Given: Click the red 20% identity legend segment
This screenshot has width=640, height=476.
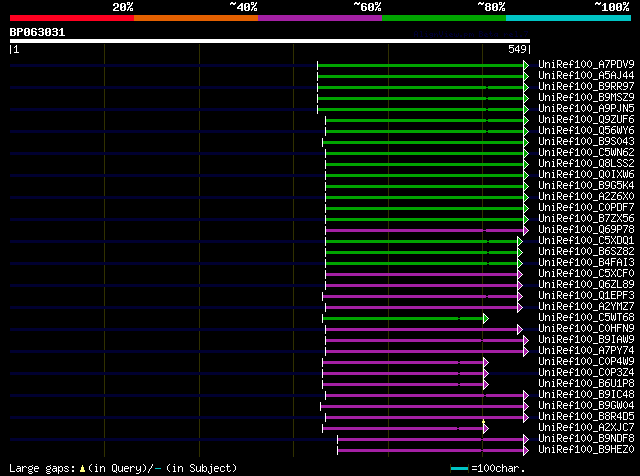Looking at the screenshot, I should pyautogui.click(x=72, y=18).
